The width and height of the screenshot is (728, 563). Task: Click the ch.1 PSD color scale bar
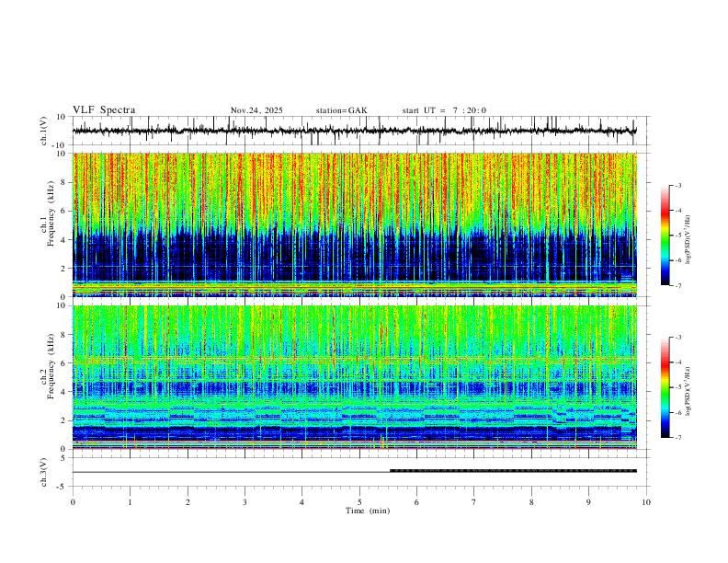[665, 236]
